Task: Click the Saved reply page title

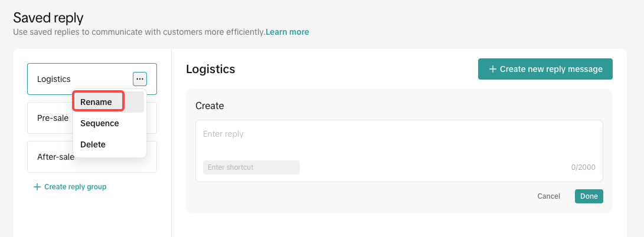Action: 48,18
